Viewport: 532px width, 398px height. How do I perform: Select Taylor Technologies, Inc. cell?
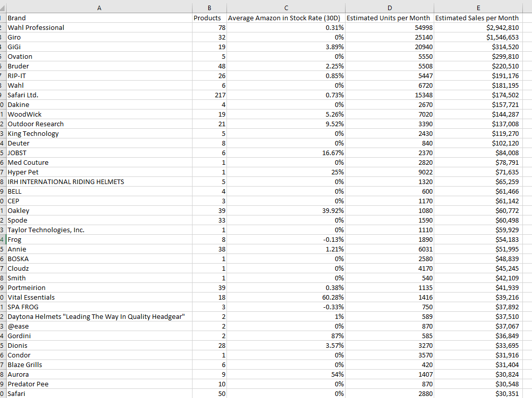(99, 230)
